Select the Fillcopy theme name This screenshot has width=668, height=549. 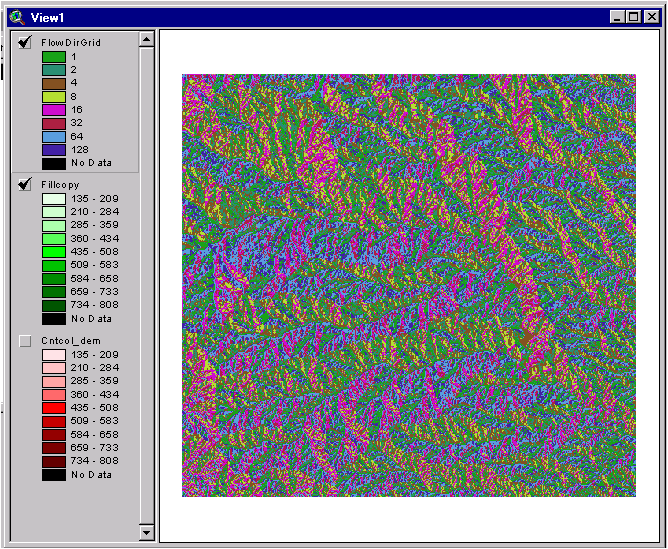click(x=60, y=185)
